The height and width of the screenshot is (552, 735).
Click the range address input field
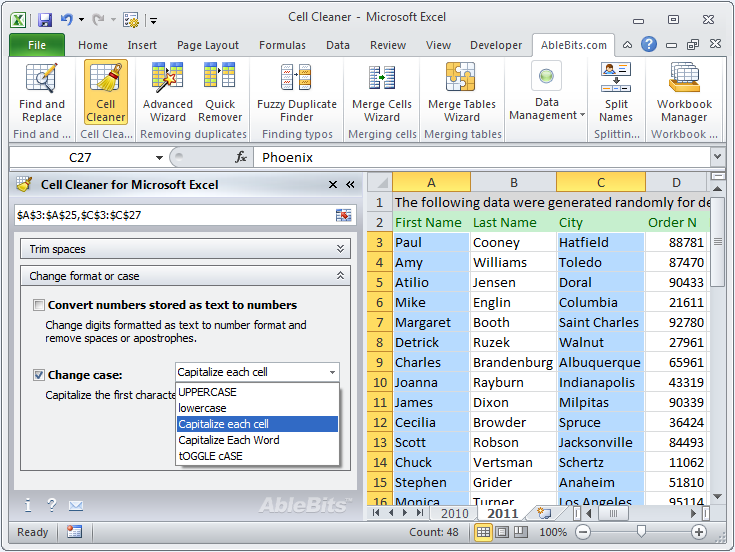tap(174, 215)
